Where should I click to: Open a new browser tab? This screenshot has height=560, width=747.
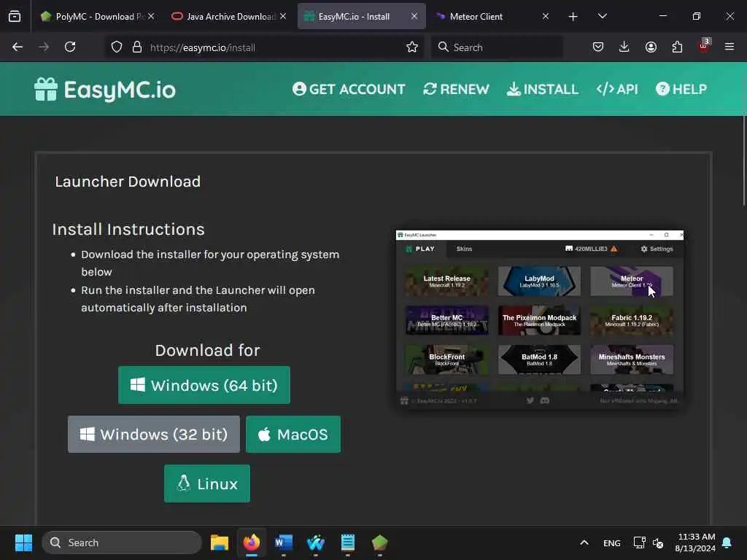pos(573,17)
